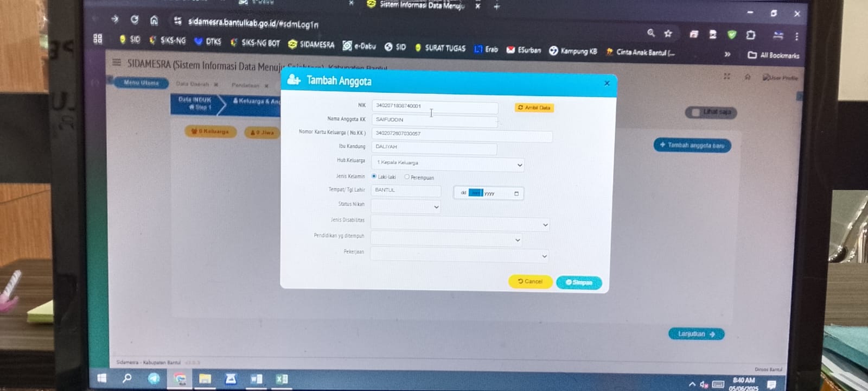Click the zoom magnifier icon in address bar
Image resolution: width=868 pixels, height=391 pixels.
point(651,33)
